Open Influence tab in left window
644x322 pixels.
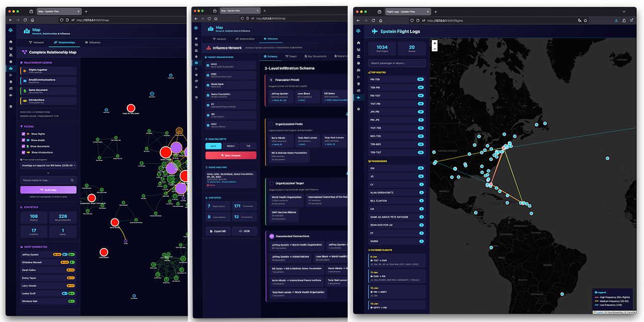tap(93, 43)
